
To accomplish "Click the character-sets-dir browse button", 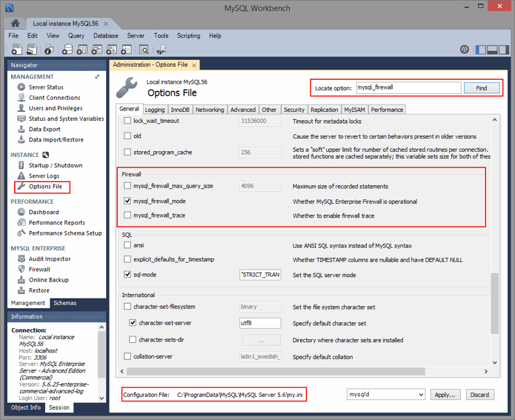I will click(x=261, y=340).
